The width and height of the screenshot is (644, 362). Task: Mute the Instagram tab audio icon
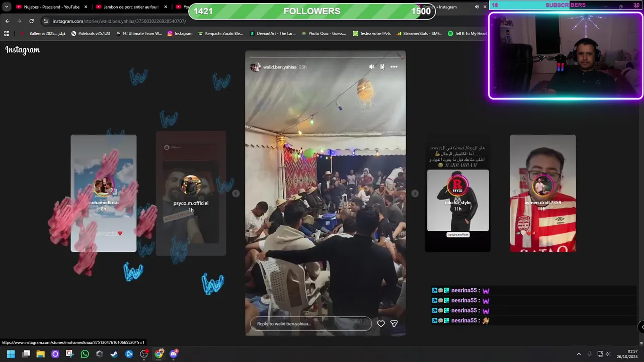pos(476,7)
